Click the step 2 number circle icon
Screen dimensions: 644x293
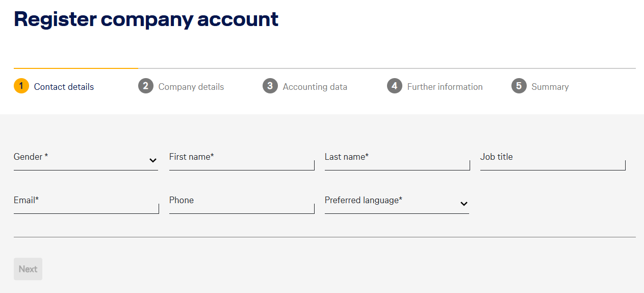coord(145,86)
